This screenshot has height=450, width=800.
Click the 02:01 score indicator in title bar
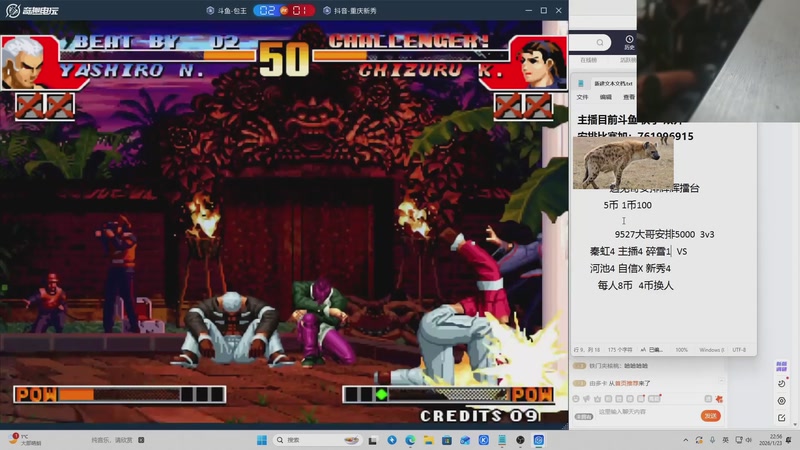(x=284, y=10)
